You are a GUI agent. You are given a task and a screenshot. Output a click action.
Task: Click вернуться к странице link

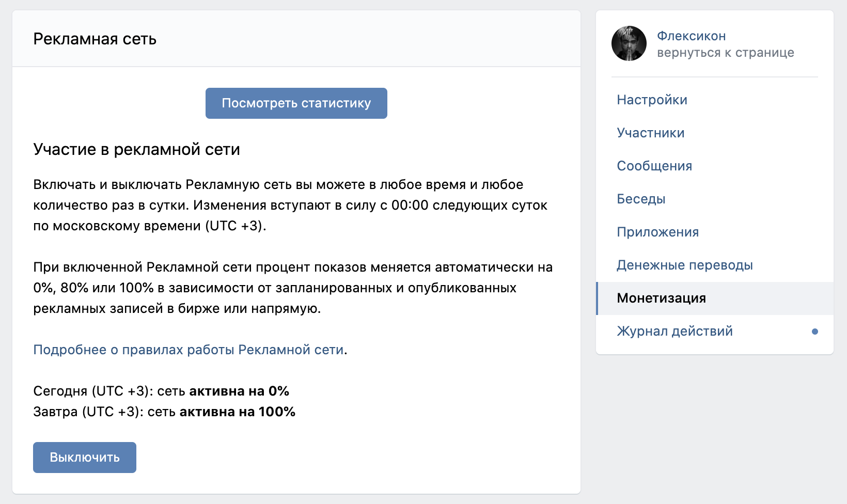(x=726, y=53)
